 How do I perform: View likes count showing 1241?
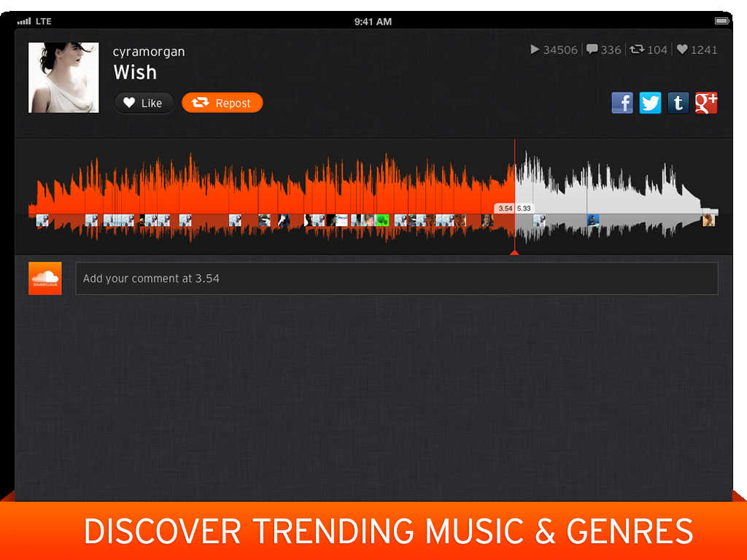click(697, 50)
